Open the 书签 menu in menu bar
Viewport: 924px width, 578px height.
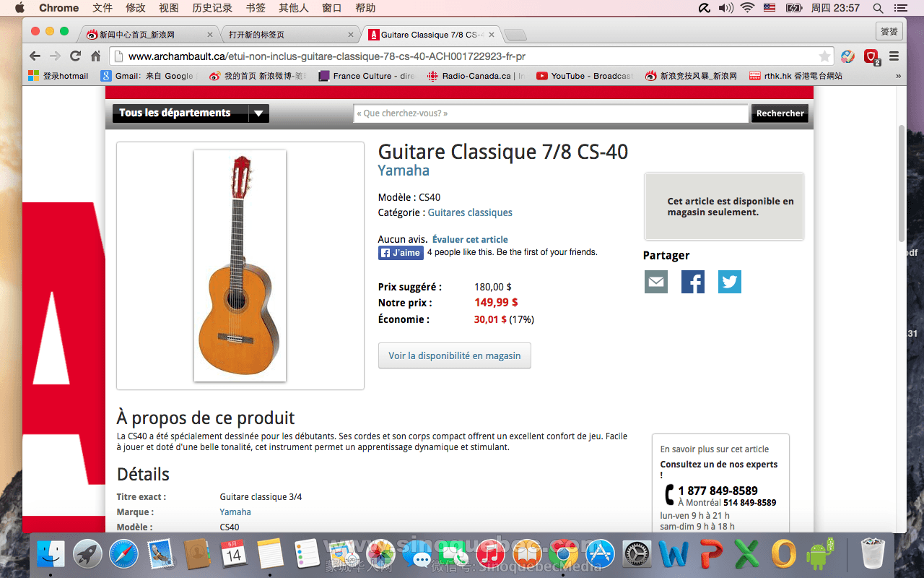pyautogui.click(x=256, y=8)
